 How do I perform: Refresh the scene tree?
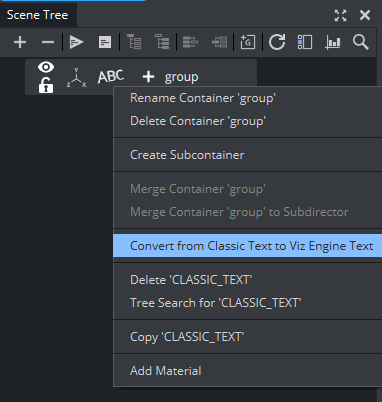coord(277,42)
